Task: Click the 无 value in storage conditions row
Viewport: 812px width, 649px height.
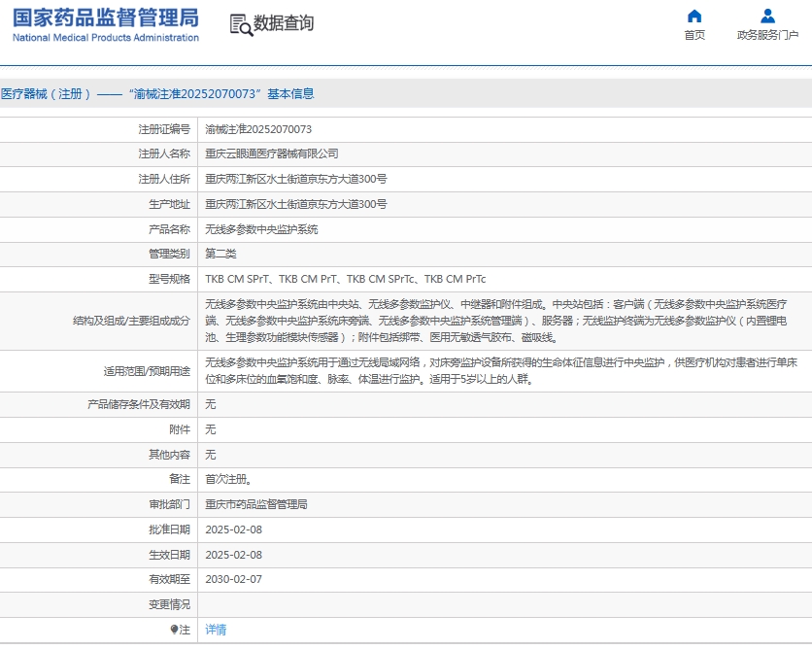Action: [x=210, y=404]
